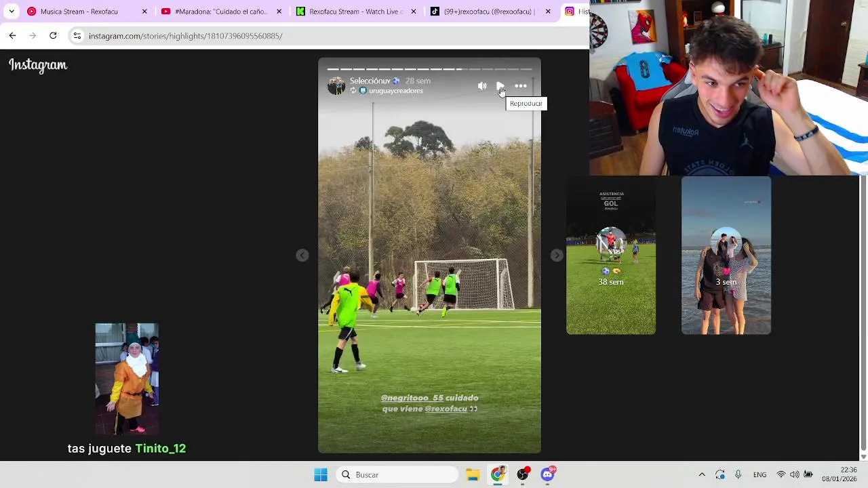Open the story thumbnail labeled 3 sem
868x488 pixels.
click(726, 256)
